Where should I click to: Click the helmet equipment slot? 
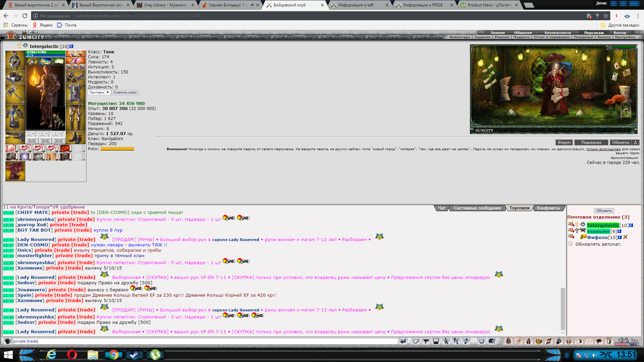point(15,60)
